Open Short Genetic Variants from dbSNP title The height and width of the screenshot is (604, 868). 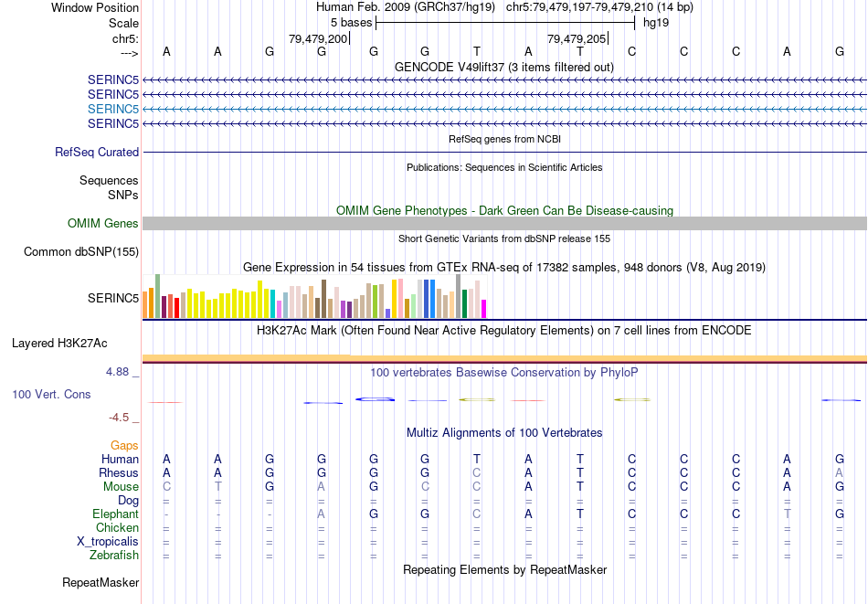tap(504, 238)
